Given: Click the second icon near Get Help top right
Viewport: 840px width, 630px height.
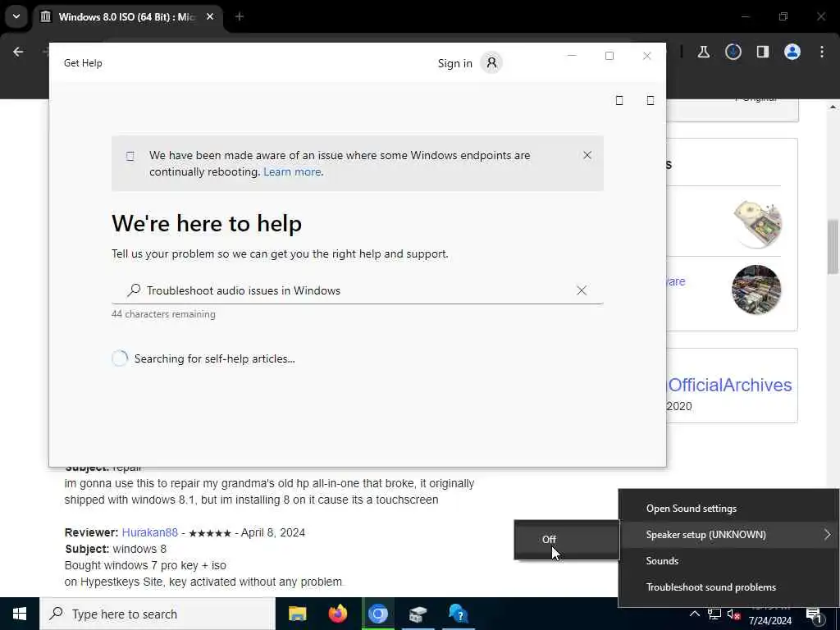Looking at the screenshot, I should tap(651, 100).
